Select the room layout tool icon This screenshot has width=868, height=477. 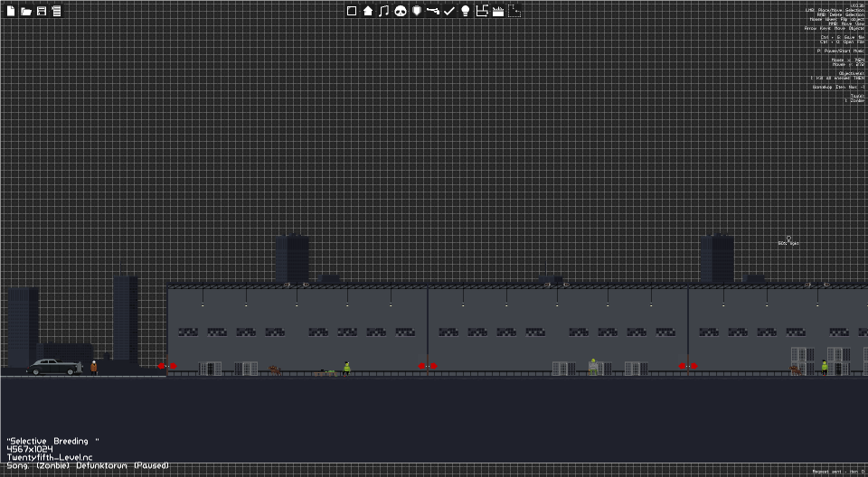pyautogui.click(x=482, y=11)
